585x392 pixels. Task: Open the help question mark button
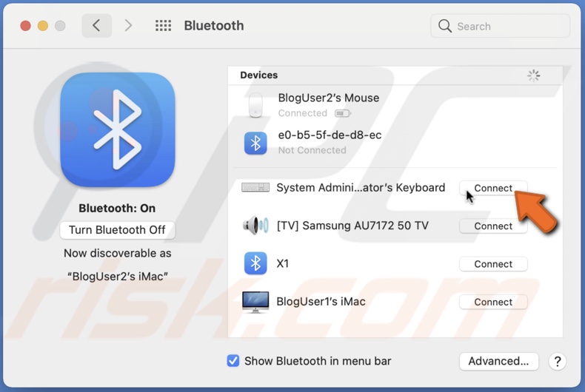point(558,361)
